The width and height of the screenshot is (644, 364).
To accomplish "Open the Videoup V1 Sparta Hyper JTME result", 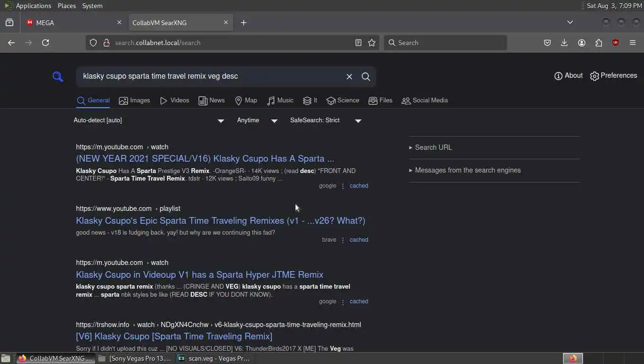I will point(199,274).
